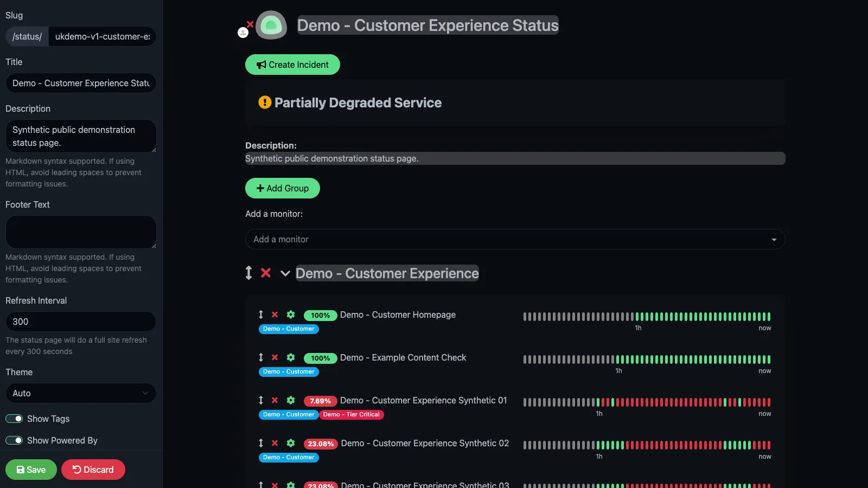Click reorder handle for Demo - Customer Homepage

(261, 314)
